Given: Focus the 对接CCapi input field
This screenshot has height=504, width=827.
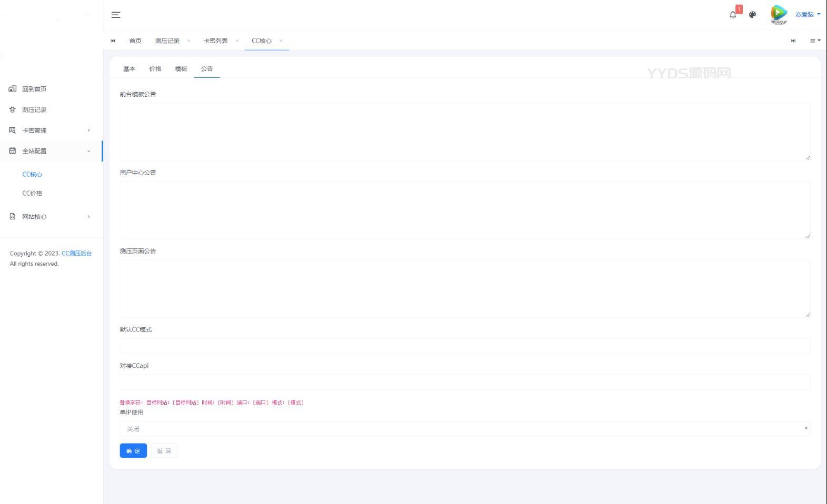Looking at the screenshot, I should coord(464,382).
